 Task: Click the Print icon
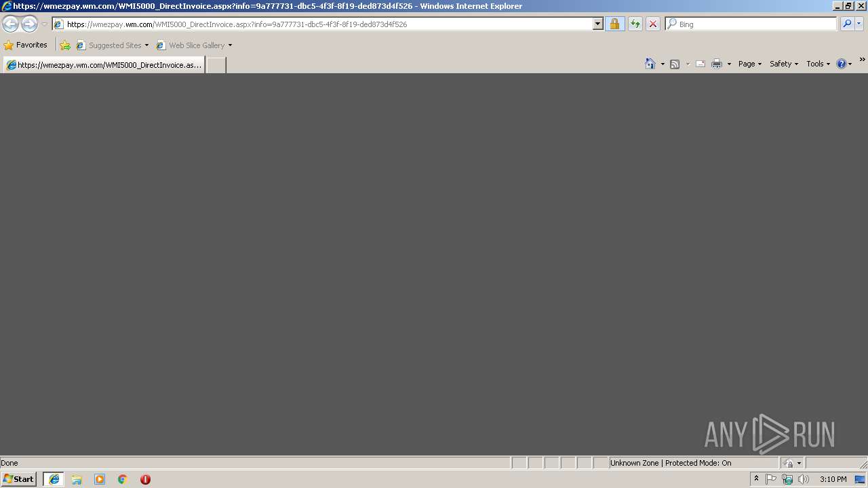point(717,64)
